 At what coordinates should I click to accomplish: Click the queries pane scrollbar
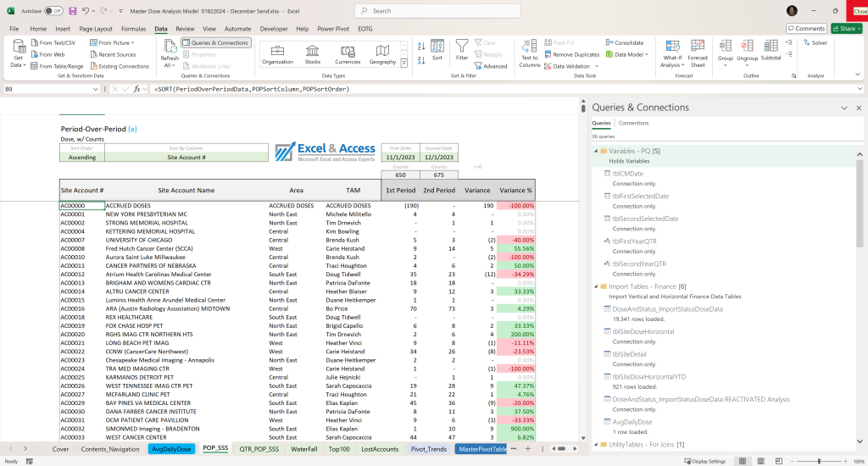[x=860, y=202]
